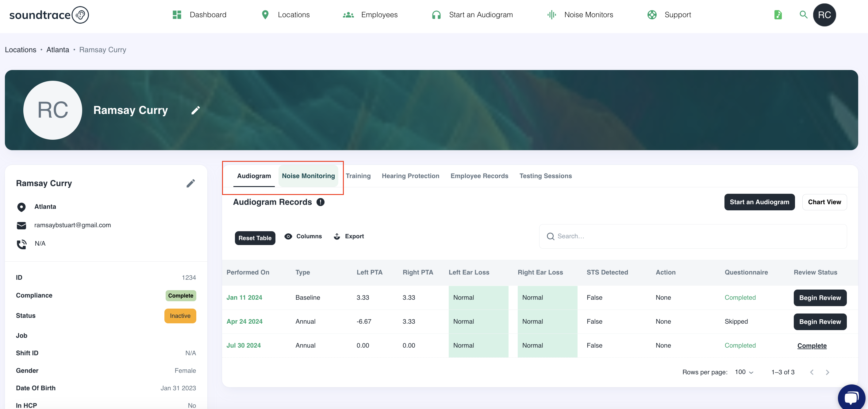Click the phone icon next to N/A
Image resolution: width=868 pixels, height=409 pixels.
(21, 244)
